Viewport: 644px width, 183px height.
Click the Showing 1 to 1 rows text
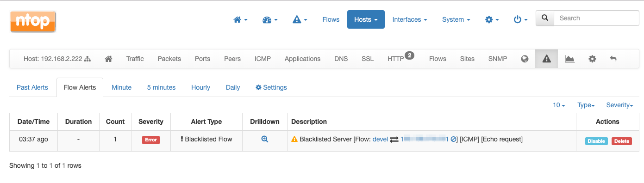45,165
